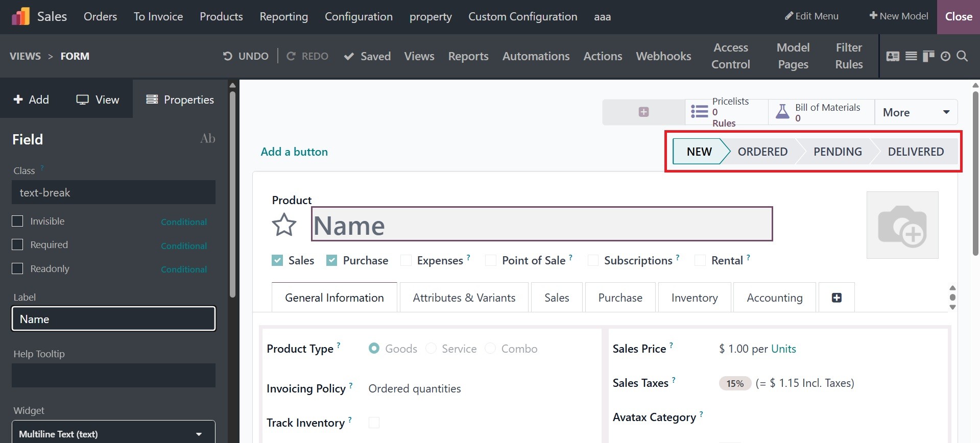The width and height of the screenshot is (980, 443).
Task: Open the Automations option
Action: [536, 56]
